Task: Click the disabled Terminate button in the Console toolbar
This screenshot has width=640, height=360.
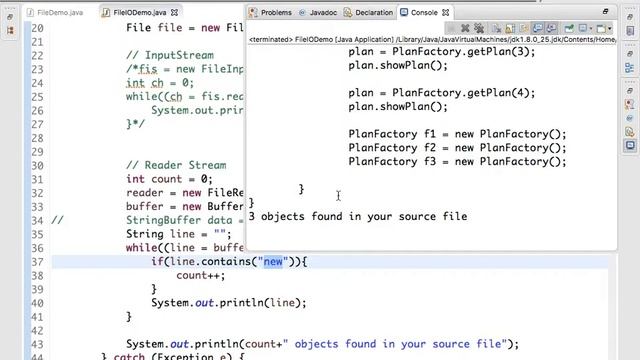Action: coord(451,28)
